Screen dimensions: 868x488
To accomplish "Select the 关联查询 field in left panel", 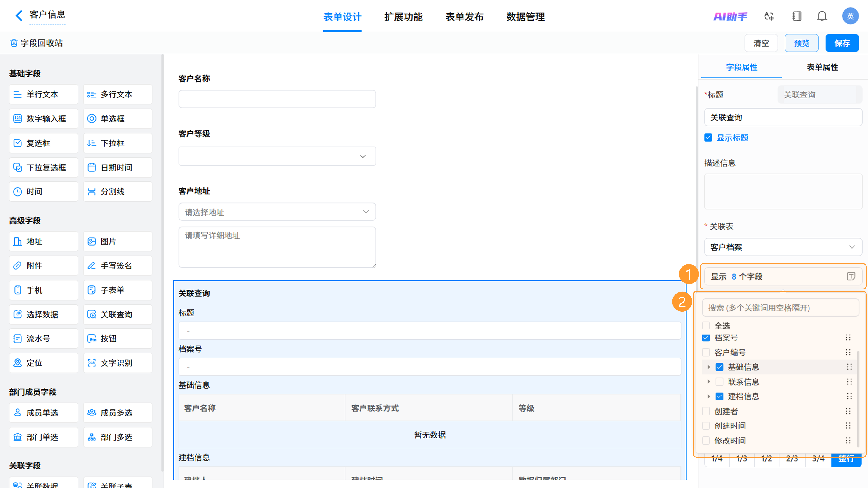I will click(x=118, y=314).
